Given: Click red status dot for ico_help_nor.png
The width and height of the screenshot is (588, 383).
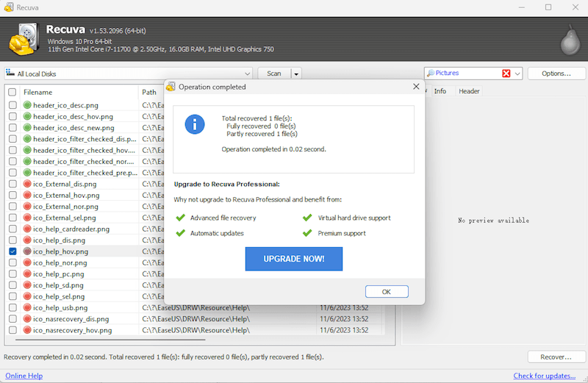Looking at the screenshot, I should click(x=27, y=262).
